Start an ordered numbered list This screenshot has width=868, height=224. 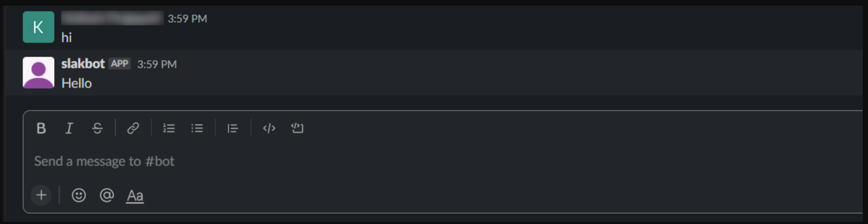(x=169, y=129)
